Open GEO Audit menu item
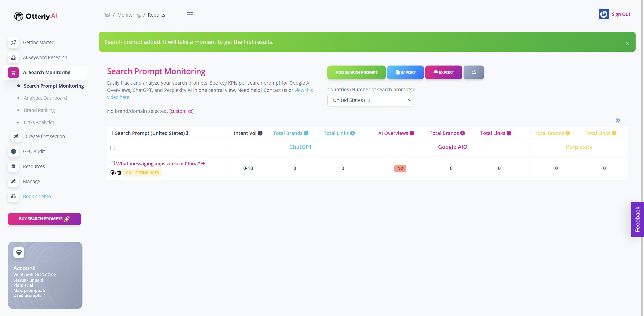Image resolution: width=644 pixels, height=316 pixels. point(34,151)
